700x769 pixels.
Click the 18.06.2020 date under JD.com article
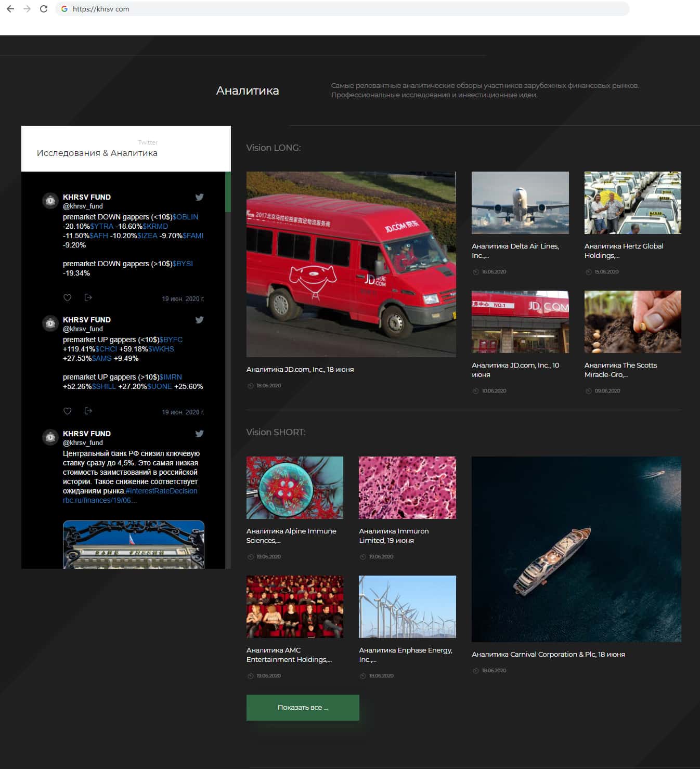(x=268, y=386)
